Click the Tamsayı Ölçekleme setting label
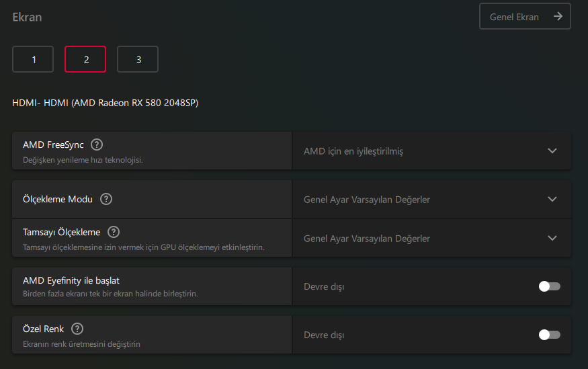This screenshot has height=369, width=588. pyautogui.click(x=61, y=232)
